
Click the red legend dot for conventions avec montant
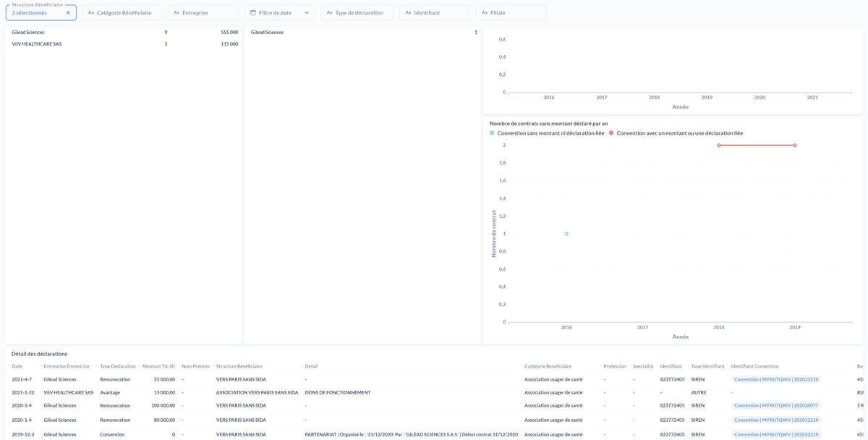click(612, 133)
